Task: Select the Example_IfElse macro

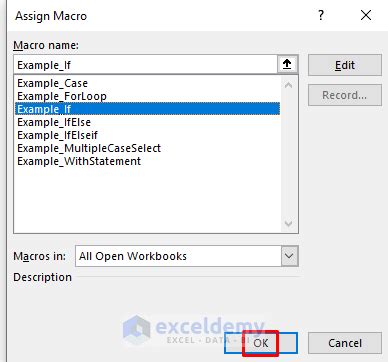Action: (x=147, y=122)
